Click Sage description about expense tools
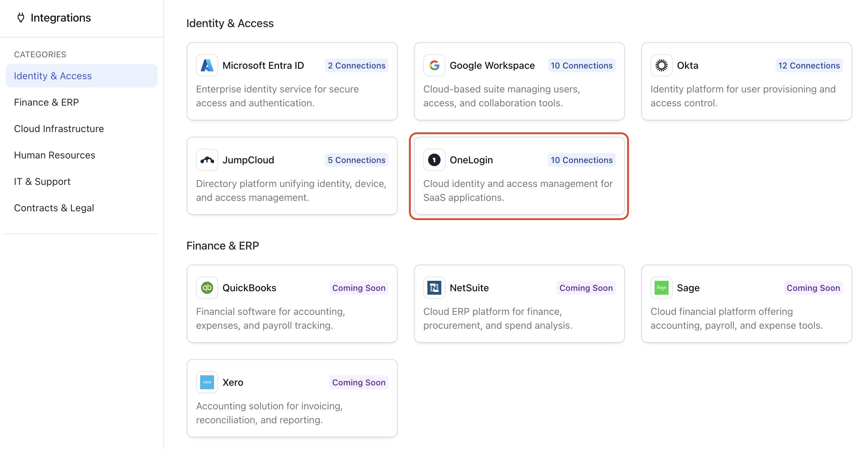 pyautogui.click(x=737, y=318)
